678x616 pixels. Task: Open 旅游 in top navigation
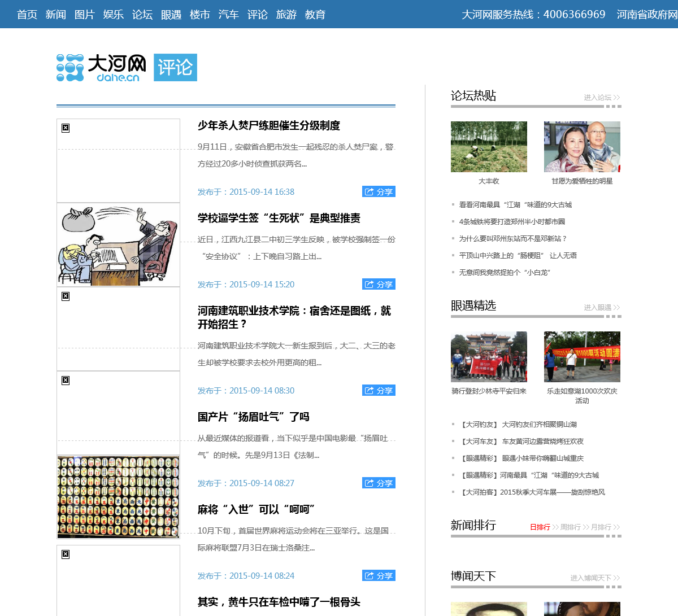[x=286, y=15]
